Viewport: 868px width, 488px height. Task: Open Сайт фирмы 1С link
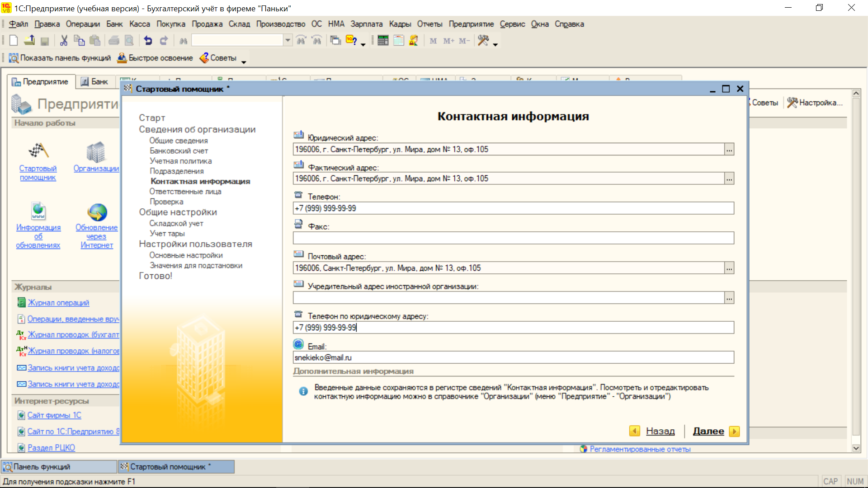coord(54,415)
